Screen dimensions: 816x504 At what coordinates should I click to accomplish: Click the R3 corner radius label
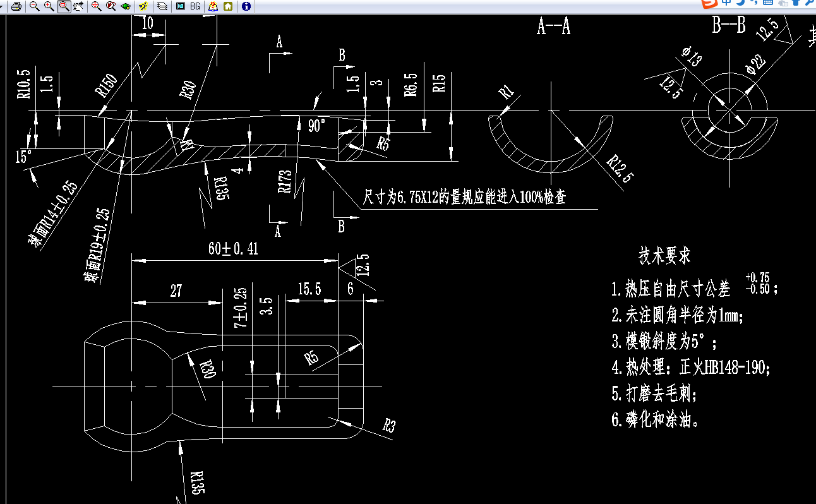[x=388, y=425]
